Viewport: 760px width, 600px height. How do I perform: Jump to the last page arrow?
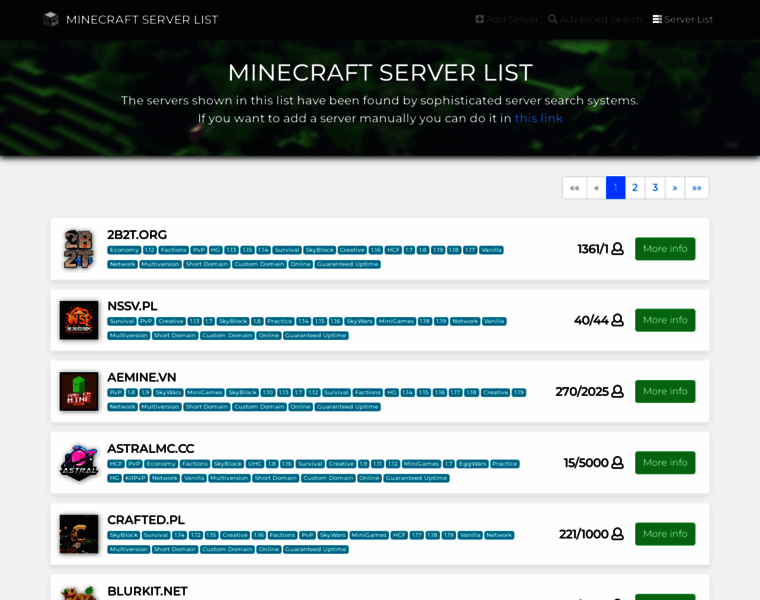pyautogui.click(x=696, y=188)
